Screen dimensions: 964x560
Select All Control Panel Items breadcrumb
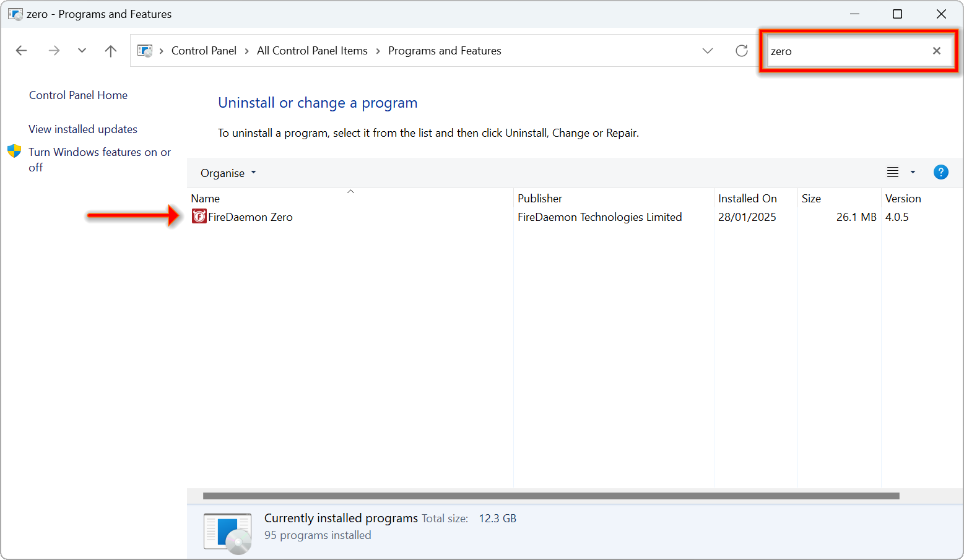point(312,51)
